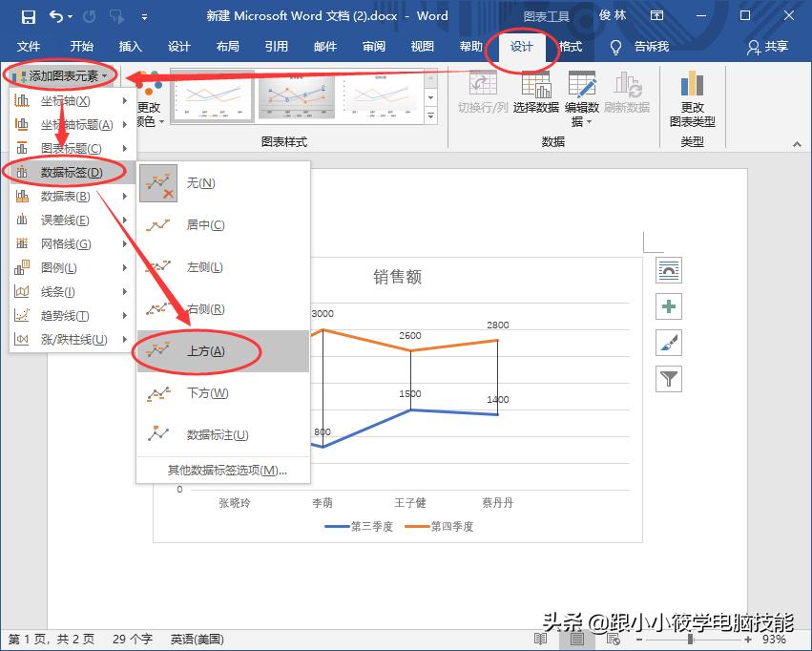Open the Chart Elements plus icon beside the chart

(x=669, y=306)
